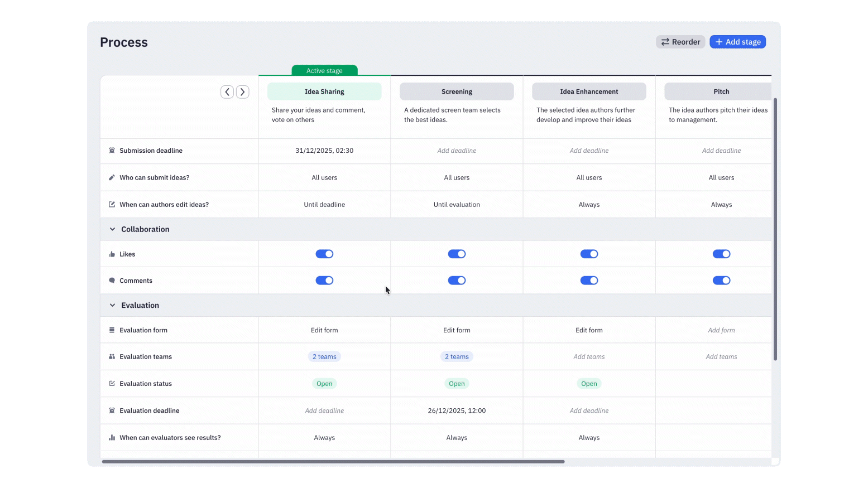Click the speech bubble icon next to Comments
This screenshot has height=488, width=868.
tap(112, 281)
